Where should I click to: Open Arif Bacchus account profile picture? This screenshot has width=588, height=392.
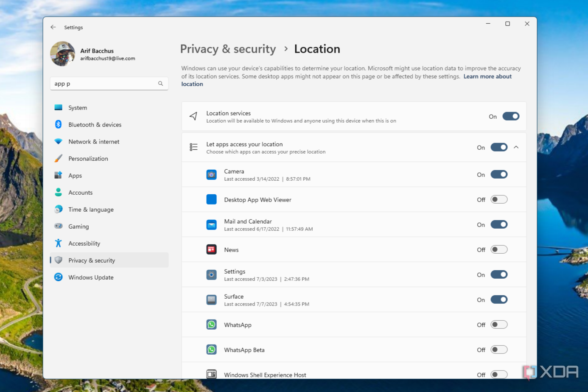63,54
